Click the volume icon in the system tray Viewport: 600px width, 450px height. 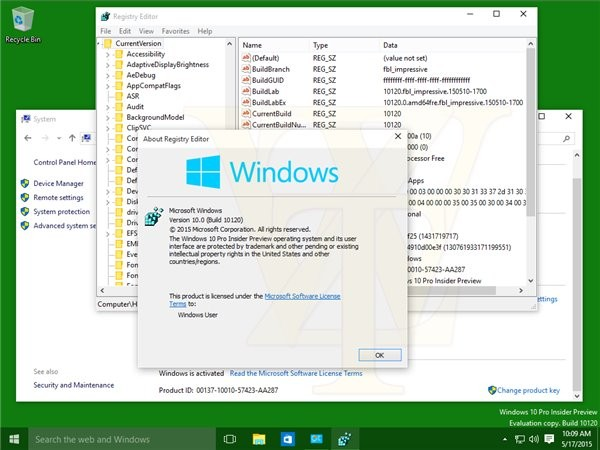(x=535, y=439)
